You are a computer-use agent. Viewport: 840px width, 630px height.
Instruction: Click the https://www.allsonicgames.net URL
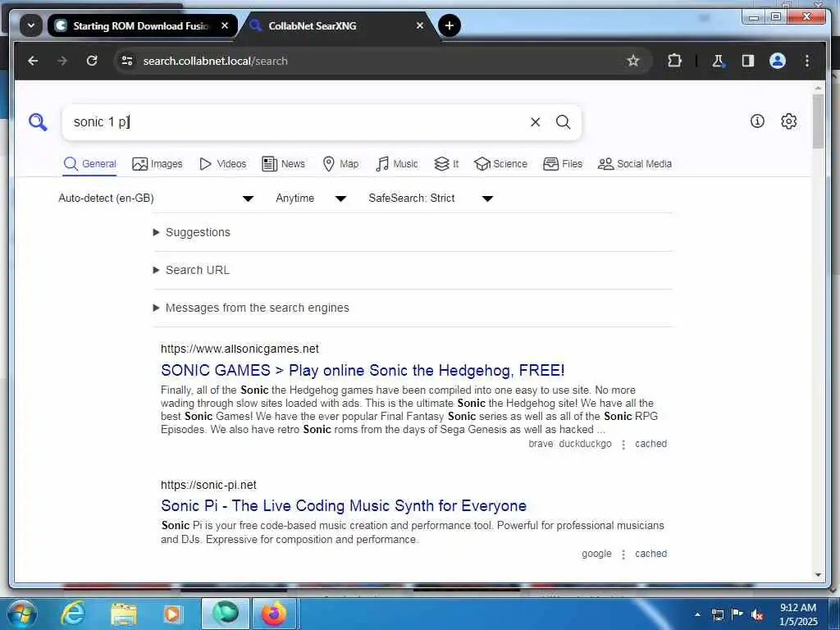point(240,349)
